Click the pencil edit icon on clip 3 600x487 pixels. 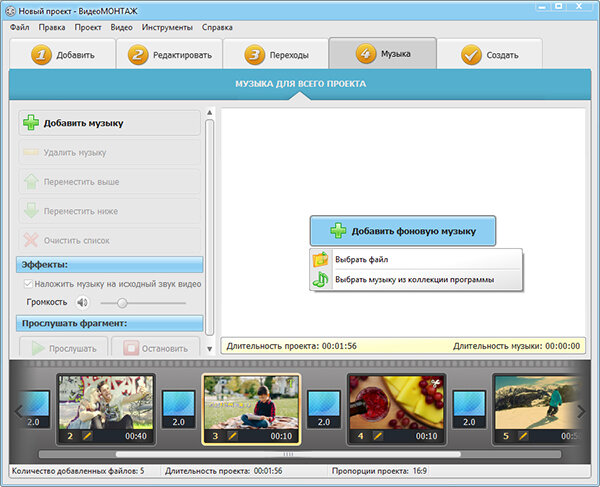pos(232,436)
